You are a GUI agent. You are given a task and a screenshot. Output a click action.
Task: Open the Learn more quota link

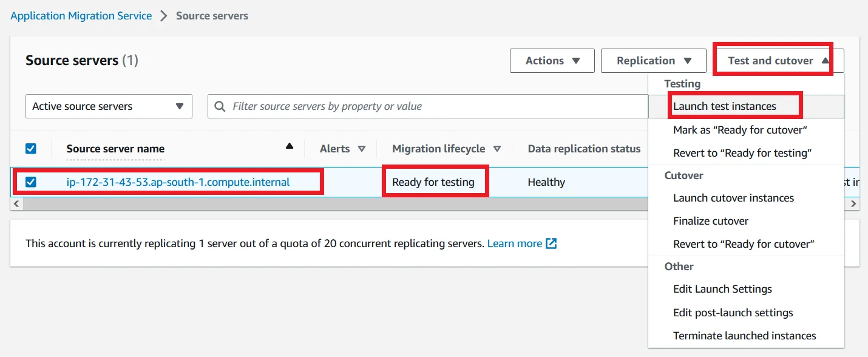[515, 243]
